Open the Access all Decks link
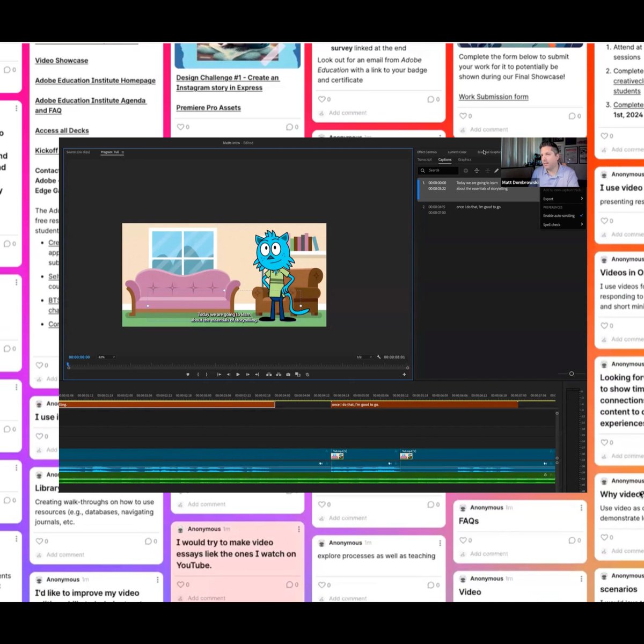The image size is (644, 644). [x=62, y=130]
